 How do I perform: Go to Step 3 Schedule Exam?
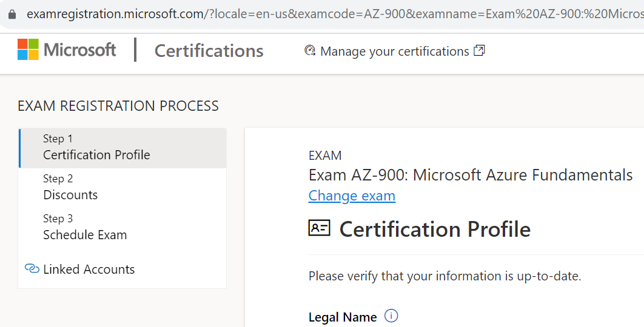122,227
